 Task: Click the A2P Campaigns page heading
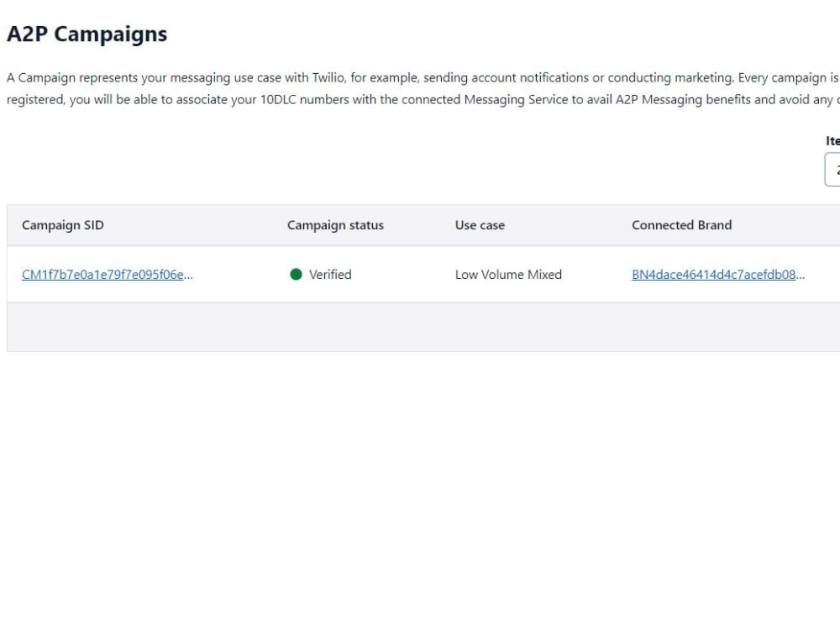(x=87, y=34)
